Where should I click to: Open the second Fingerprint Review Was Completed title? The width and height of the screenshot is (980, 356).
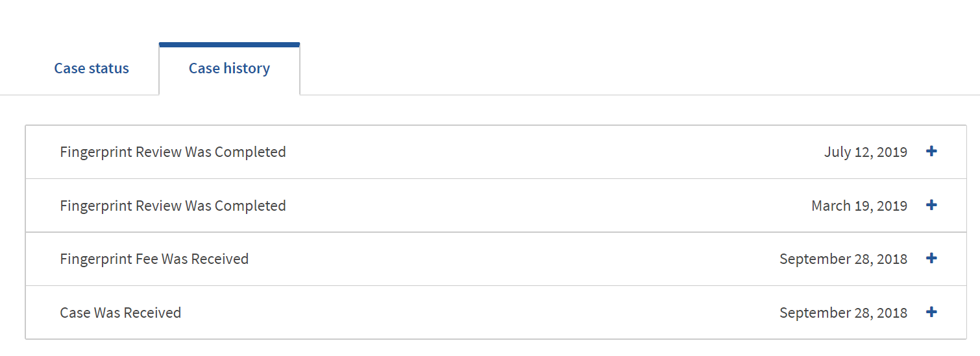(x=173, y=206)
